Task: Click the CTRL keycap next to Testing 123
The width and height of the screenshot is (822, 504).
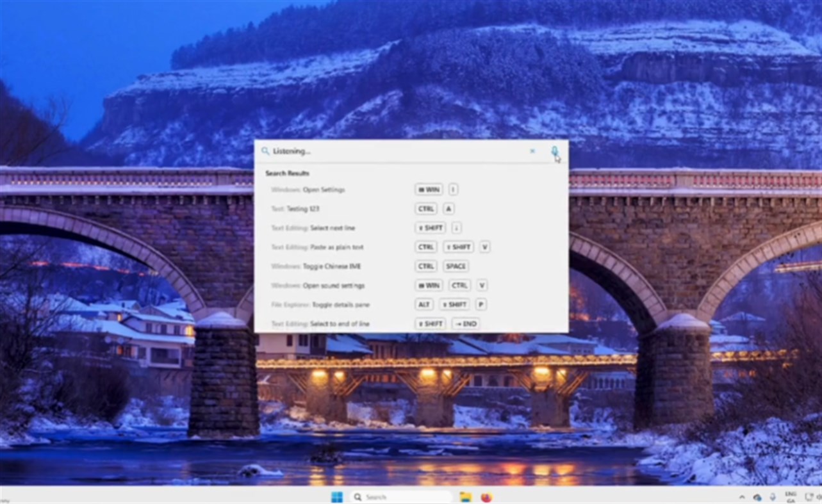Action: pyautogui.click(x=425, y=208)
